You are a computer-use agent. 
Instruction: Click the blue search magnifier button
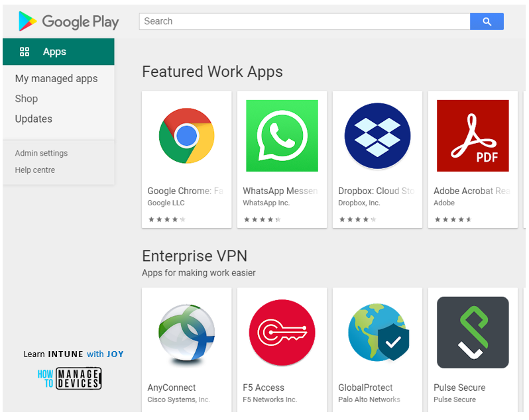point(487,22)
